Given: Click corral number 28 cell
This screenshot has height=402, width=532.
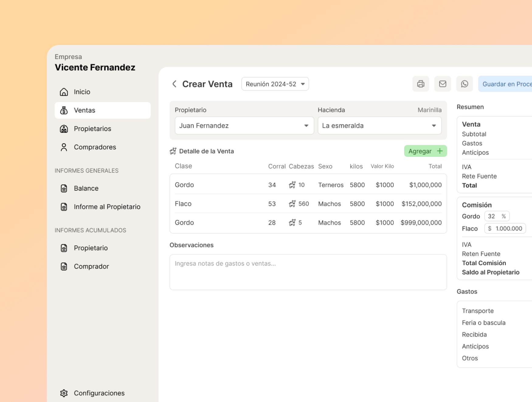Looking at the screenshot, I should 272,223.
